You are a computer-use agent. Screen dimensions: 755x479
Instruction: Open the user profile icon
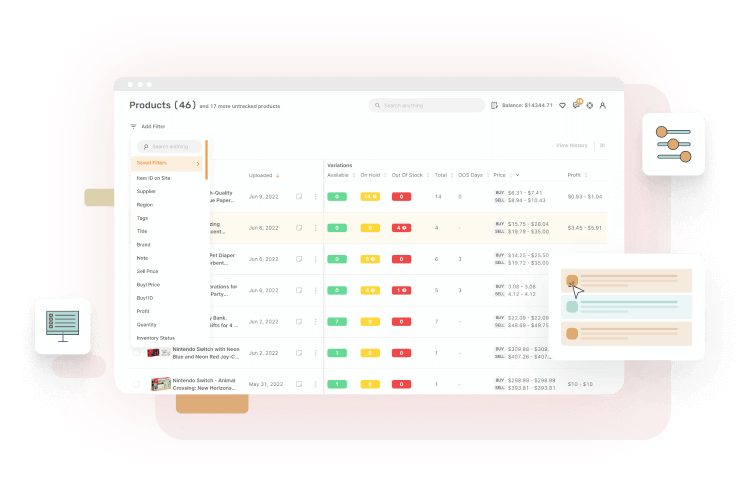click(x=603, y=105)
